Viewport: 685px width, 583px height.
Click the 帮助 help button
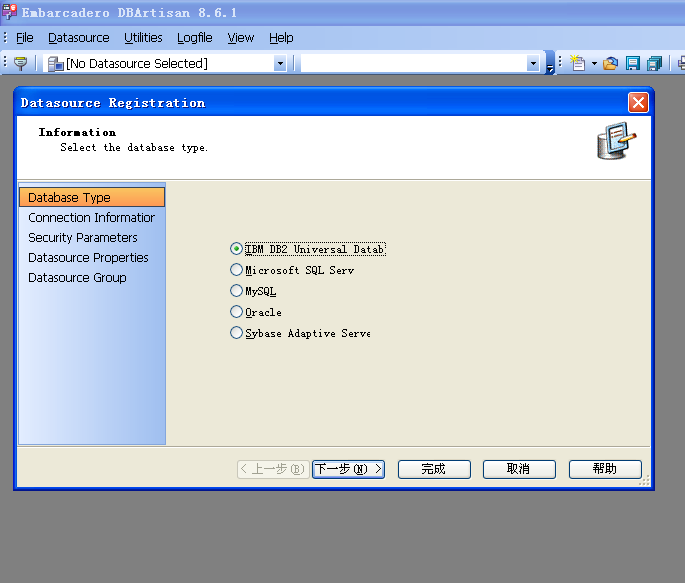tap(605, 469)
